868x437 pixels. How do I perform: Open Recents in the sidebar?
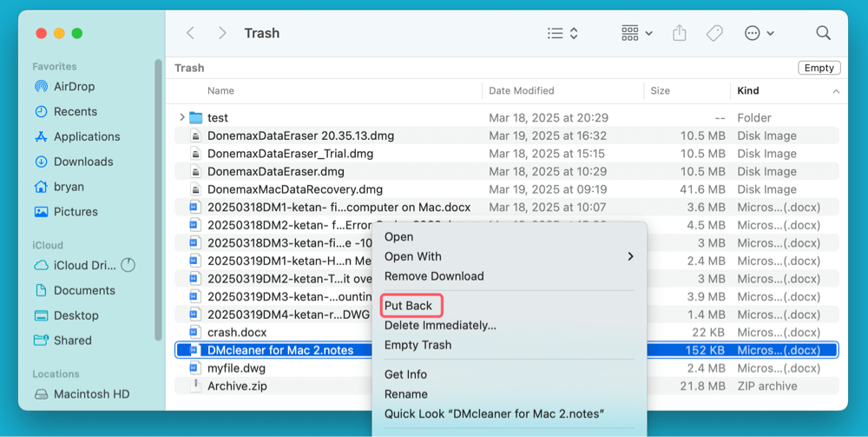coord(65,111)
